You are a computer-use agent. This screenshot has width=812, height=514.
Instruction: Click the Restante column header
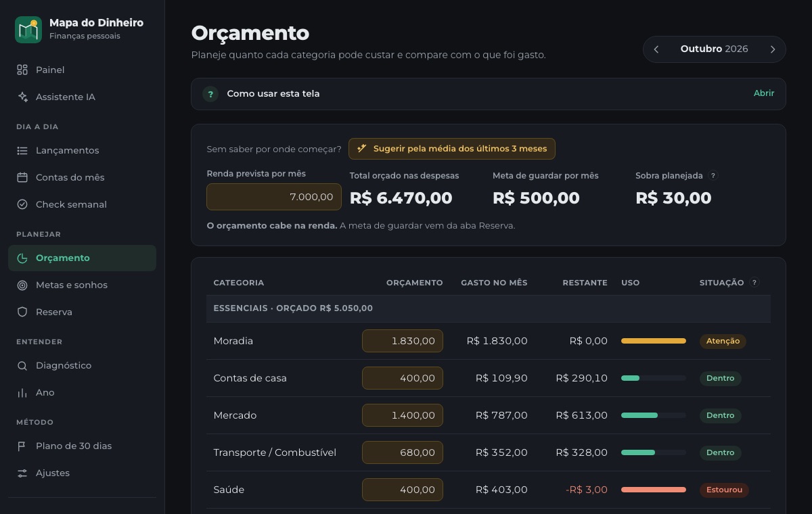pyautogui.click(x=585, y=283)
